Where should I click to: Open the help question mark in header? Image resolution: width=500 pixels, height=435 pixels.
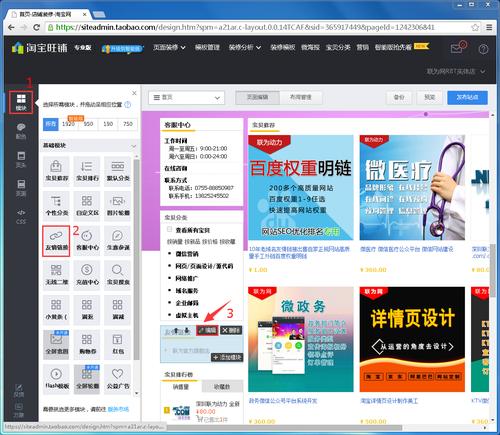[x=483, y=49]
